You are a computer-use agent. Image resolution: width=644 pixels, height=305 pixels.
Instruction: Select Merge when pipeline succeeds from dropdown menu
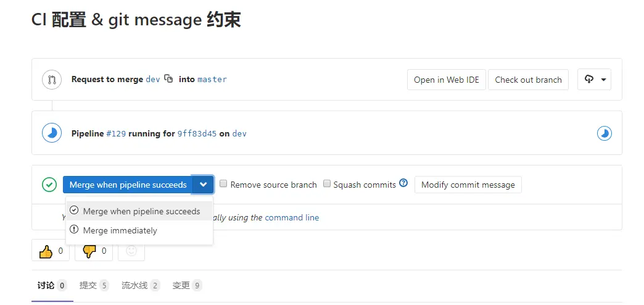click(139, 211)
